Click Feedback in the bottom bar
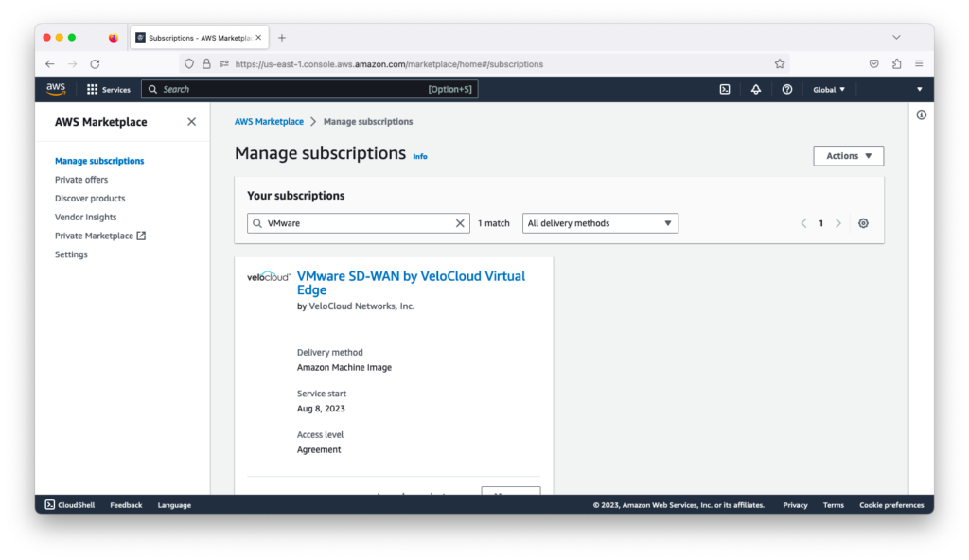The height and width of the screenshot is (560, 969). (x=125, y=504)
